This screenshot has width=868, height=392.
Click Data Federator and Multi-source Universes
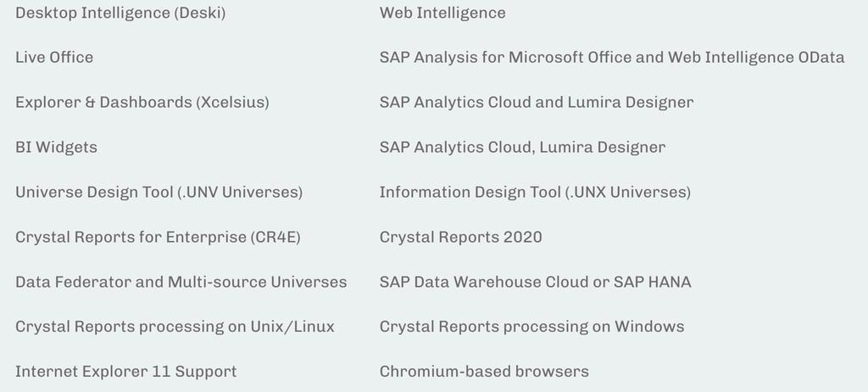pyautogui.click(x=181, y=283)
